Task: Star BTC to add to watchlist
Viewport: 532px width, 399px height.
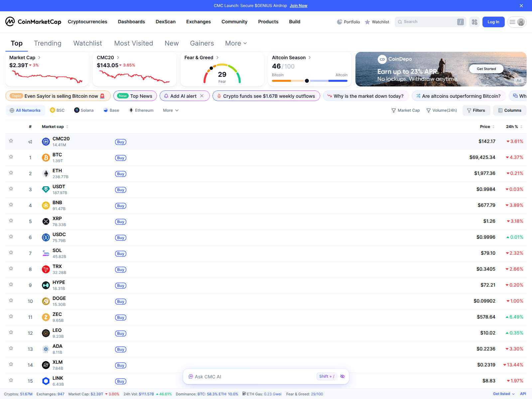Action: click(x=11, y=157)
